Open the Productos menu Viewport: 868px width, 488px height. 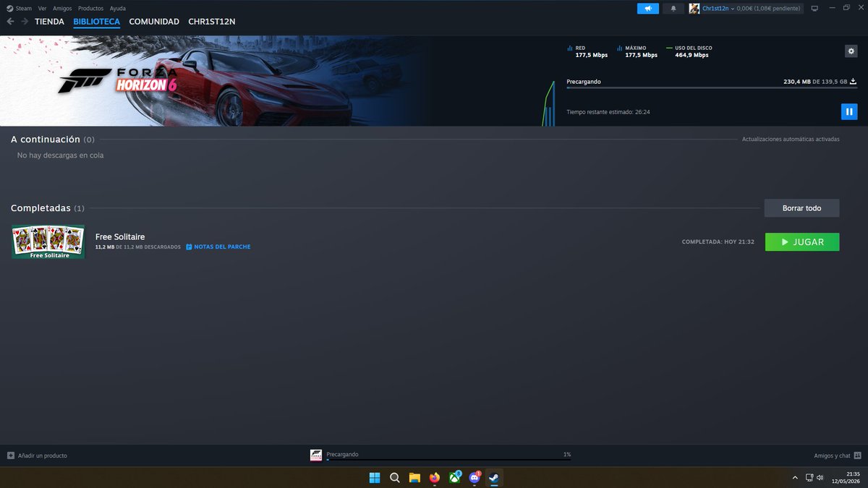click(90, 8)
